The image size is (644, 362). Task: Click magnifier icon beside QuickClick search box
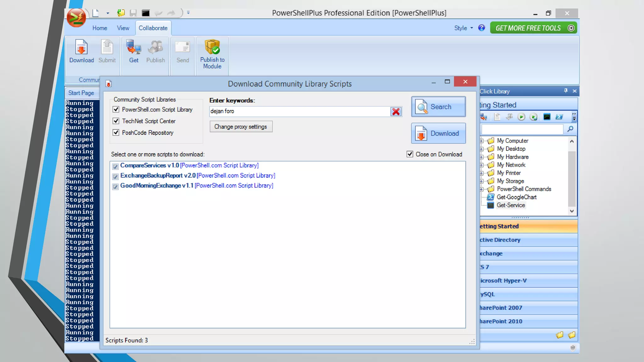tap(570, 129)
